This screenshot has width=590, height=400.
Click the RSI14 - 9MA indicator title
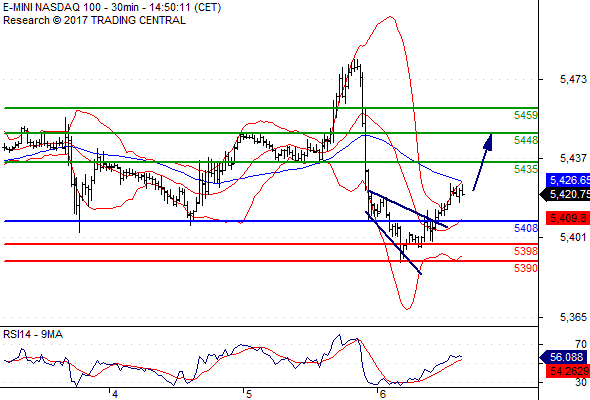click(x=33, y=335)
